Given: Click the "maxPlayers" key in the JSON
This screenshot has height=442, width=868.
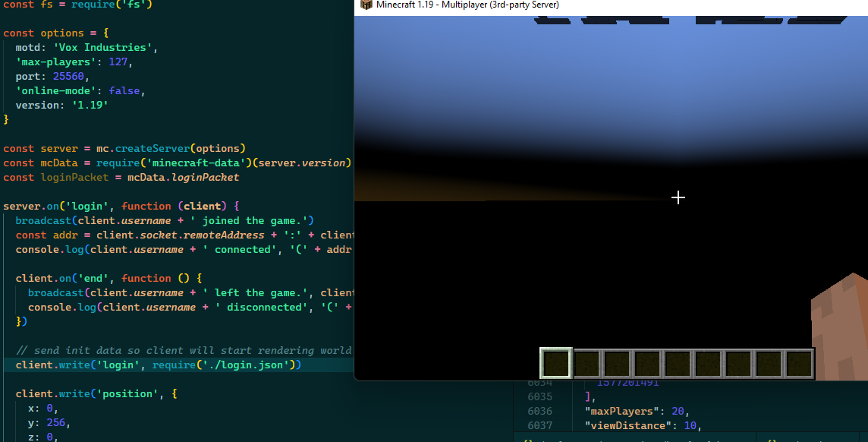Looking at the screenshot, I should point(622,411).
